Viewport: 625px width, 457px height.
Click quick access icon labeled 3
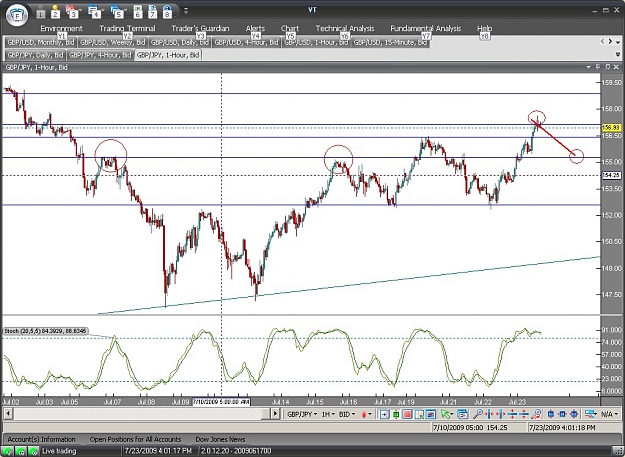click(72, 13)
